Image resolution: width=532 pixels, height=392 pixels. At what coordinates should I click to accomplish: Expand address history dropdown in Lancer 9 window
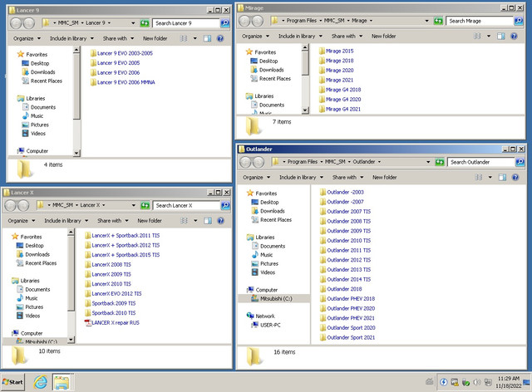coord(133,23)
